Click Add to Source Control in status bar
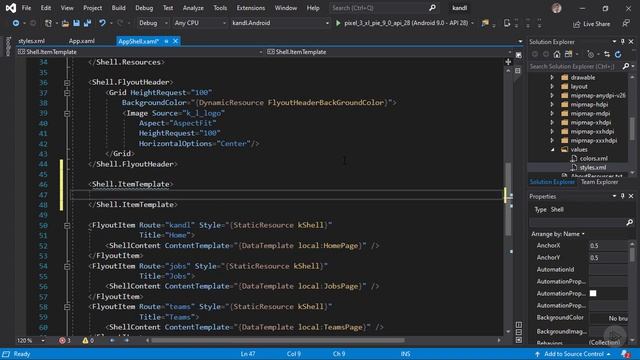Viewport: 640px width, 360px height. coord(573,354)
